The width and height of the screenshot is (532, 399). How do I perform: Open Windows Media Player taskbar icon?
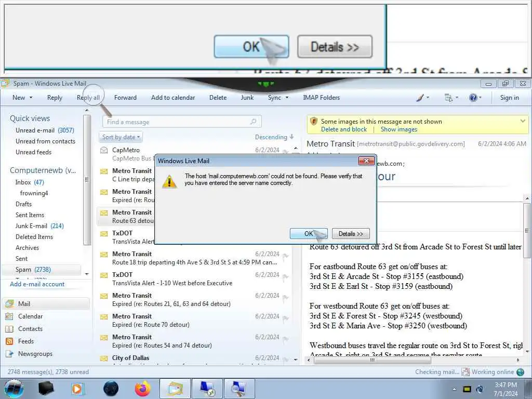click(77, 389)
